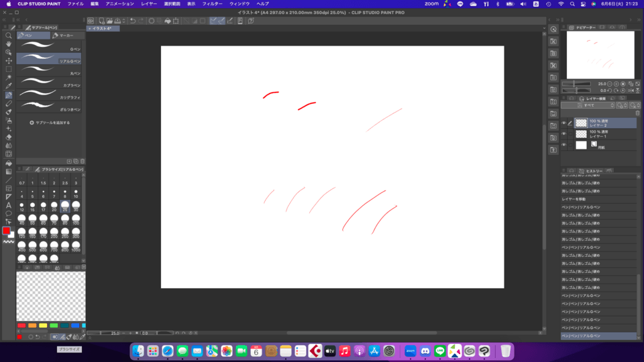Select the Gradient tool
This screenshot has width=644, height=362.
(x=8, y=172)
